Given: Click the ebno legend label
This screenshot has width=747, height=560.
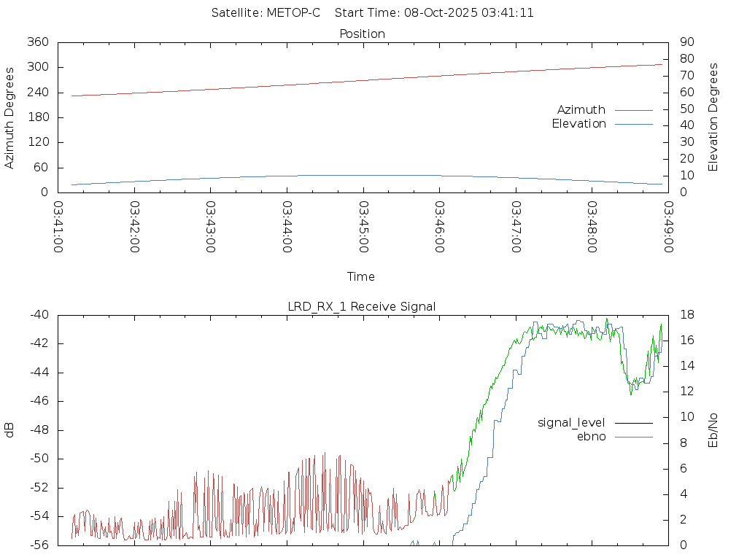Looking at the screenshot, I should (x=591, y=437).
